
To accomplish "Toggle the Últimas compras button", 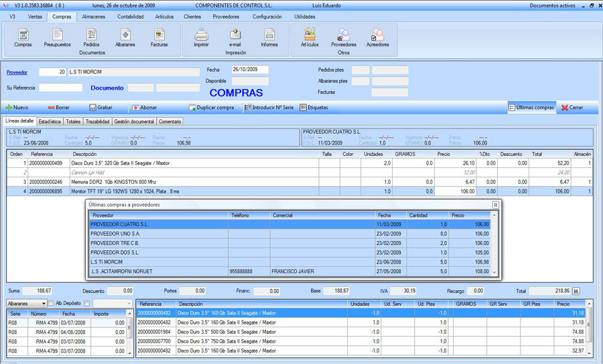I will coord(531,108).
